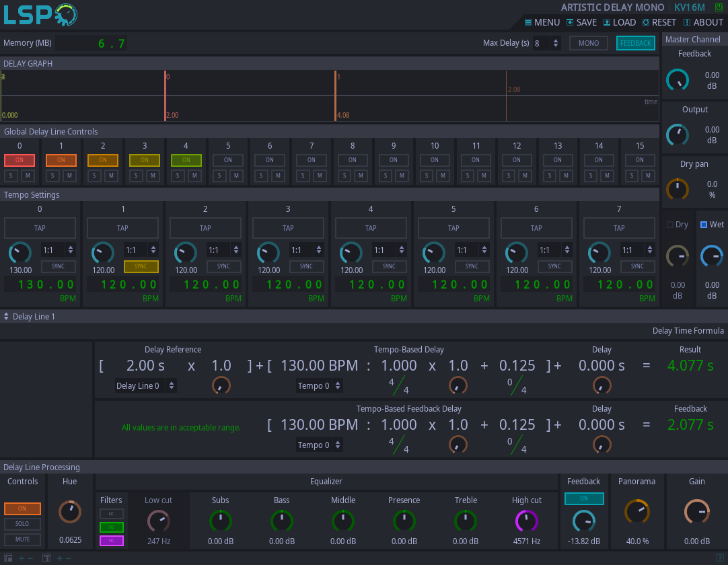728x565 pixels.
Task: Click the Master Channel Output knob
Action: (x=678, y=135)
